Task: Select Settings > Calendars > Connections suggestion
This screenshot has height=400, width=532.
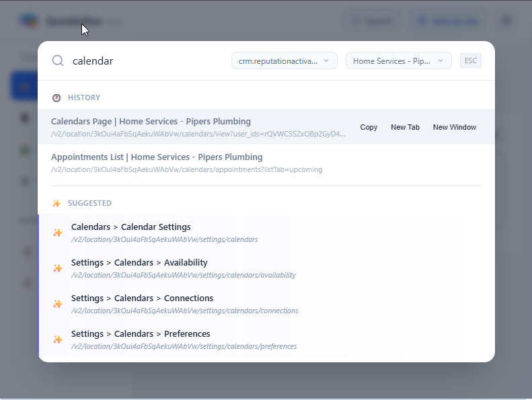Action: [266, 304]
